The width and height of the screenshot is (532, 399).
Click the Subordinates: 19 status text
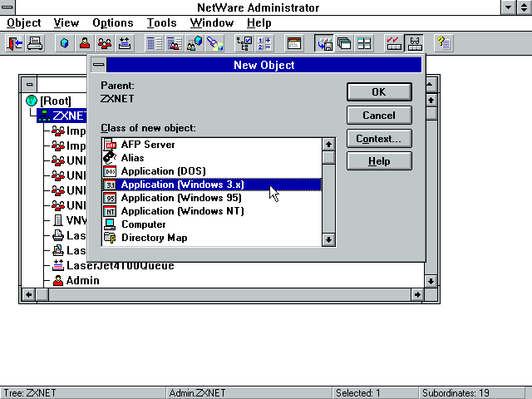coord(456,393)
